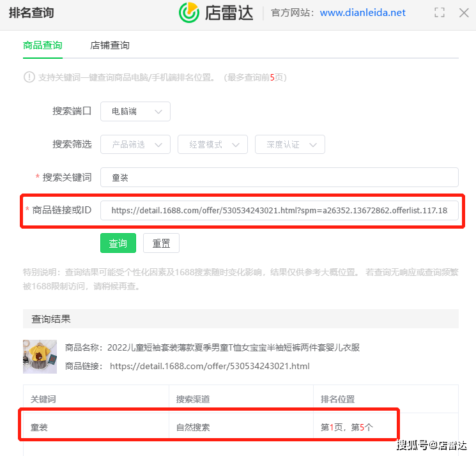
Task: Expand the 经营模式 filter dropdown
Action: (x=212, y=144)
